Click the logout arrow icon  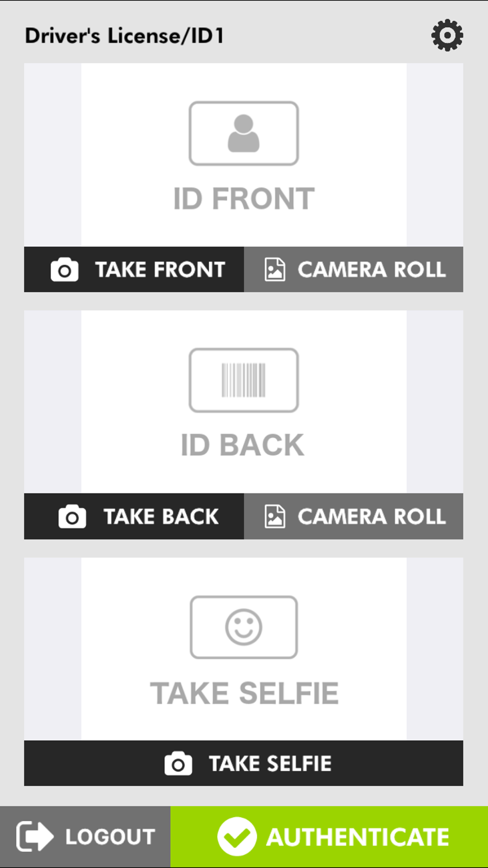coord(35,836)
